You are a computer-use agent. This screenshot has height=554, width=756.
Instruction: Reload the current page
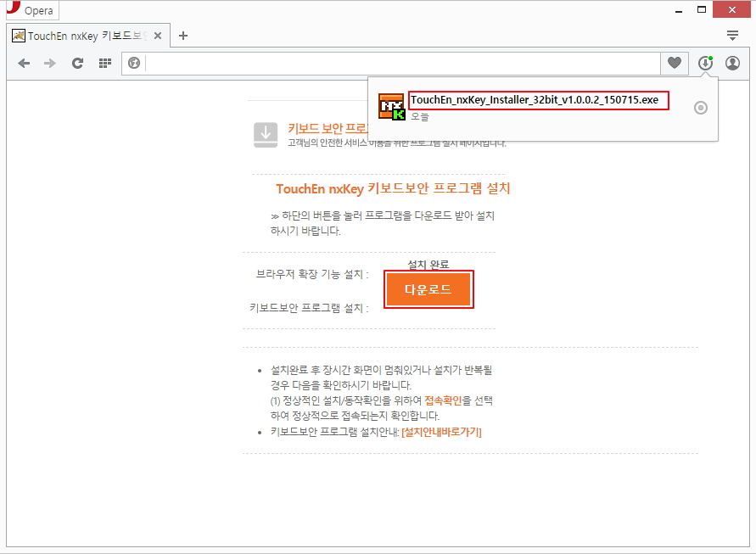[77, 63]
